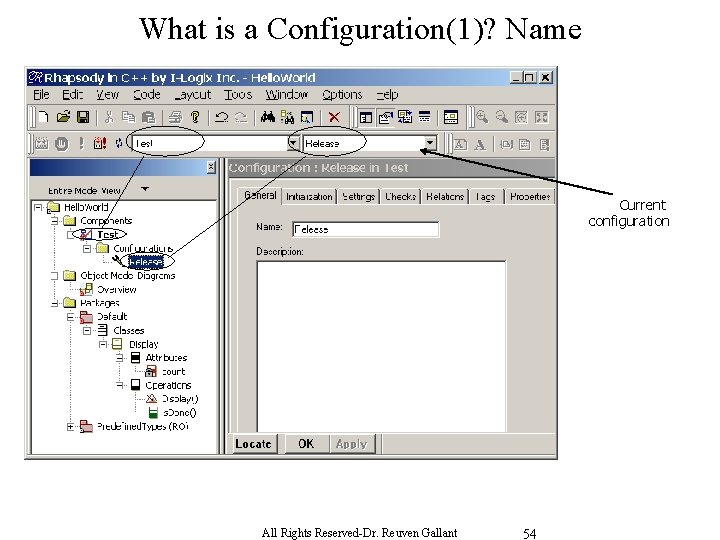
Task: Select the Test component in the tree
Action: [x=107, y=235]
